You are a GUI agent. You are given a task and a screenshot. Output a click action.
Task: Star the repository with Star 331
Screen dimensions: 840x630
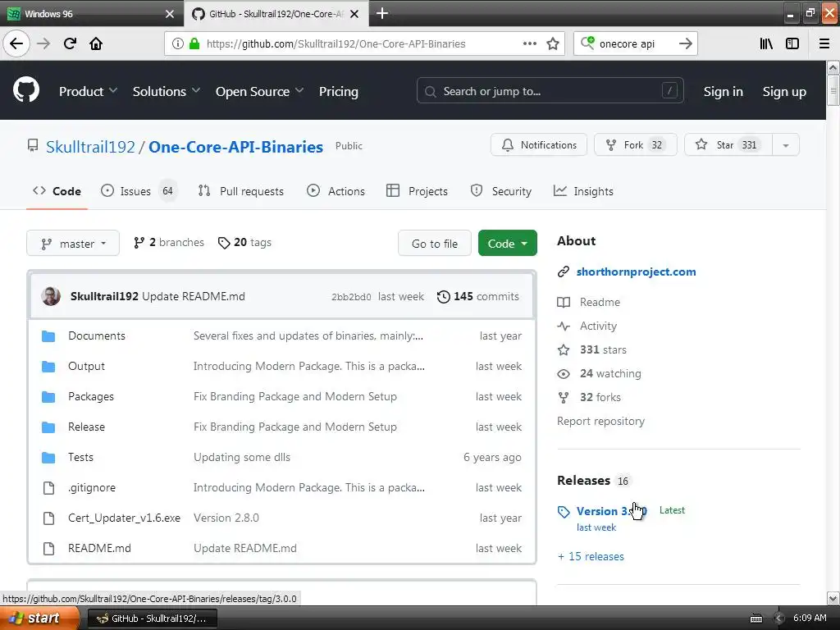tap(728, 144)
